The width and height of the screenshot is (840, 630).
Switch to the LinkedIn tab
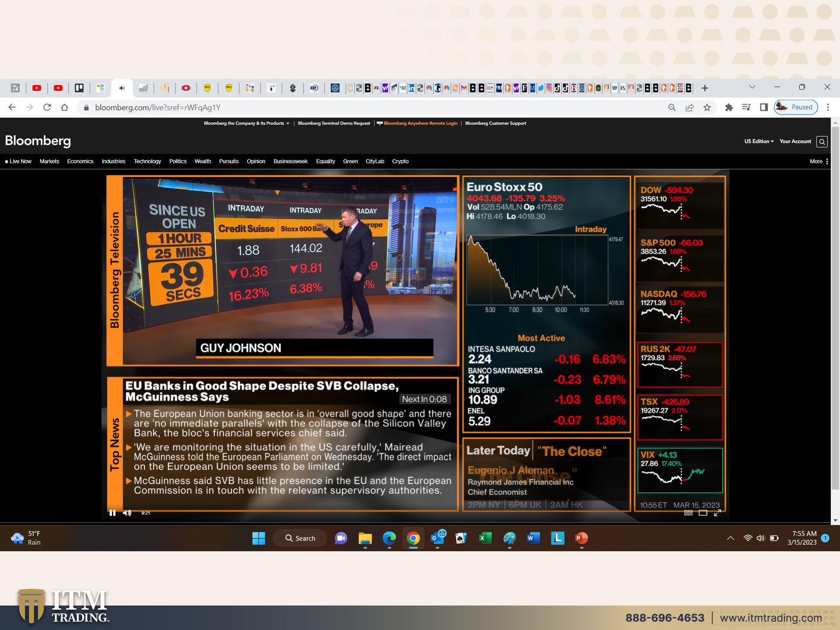tap(411, 88)
